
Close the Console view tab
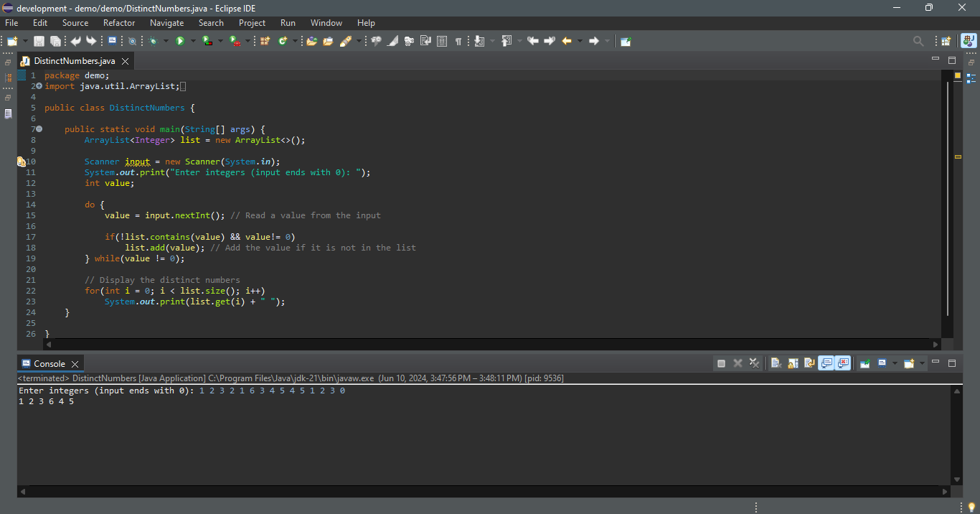75,364
